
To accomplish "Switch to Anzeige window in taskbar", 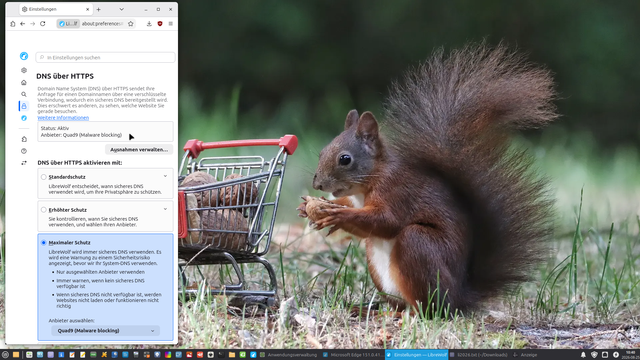I will (525, 355).
